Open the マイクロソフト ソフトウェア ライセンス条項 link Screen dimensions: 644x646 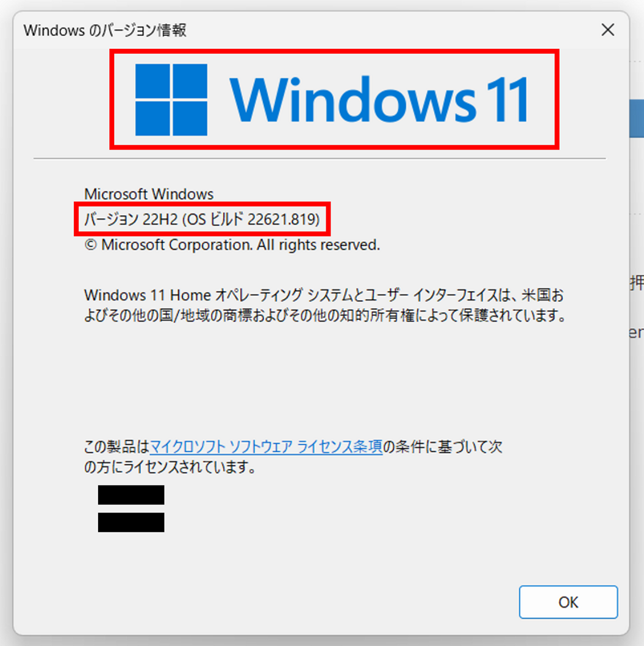point(266,447)
